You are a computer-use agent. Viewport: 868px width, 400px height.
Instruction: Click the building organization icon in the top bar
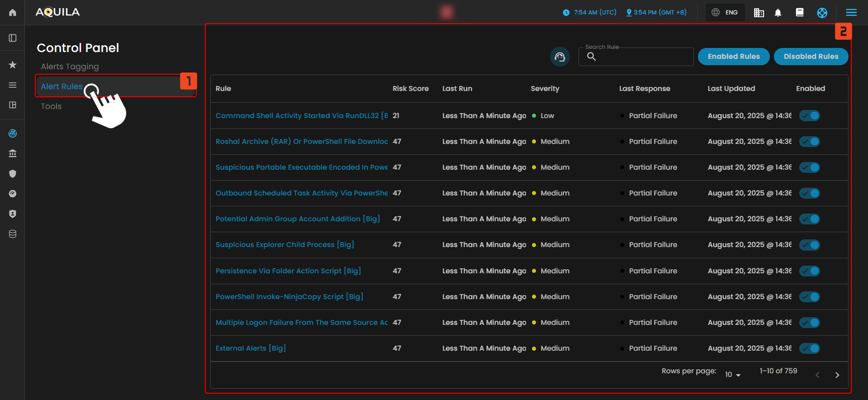tap(759, 13)
